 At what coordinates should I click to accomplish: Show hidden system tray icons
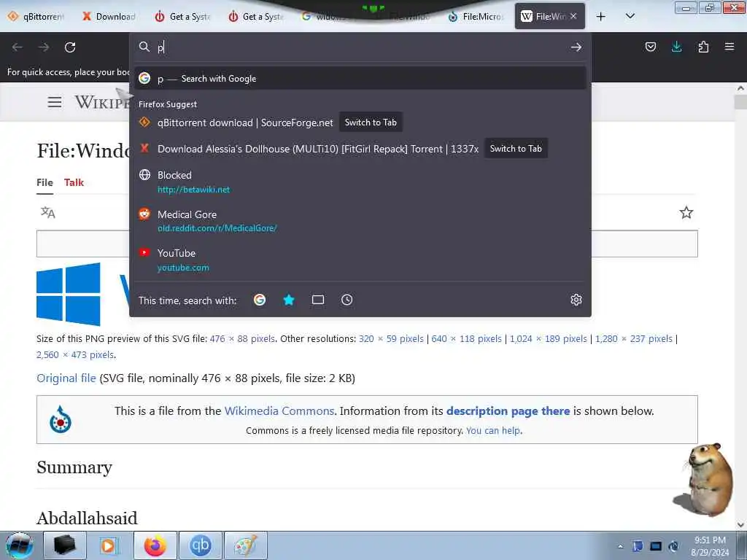click(x=620, y=546)
